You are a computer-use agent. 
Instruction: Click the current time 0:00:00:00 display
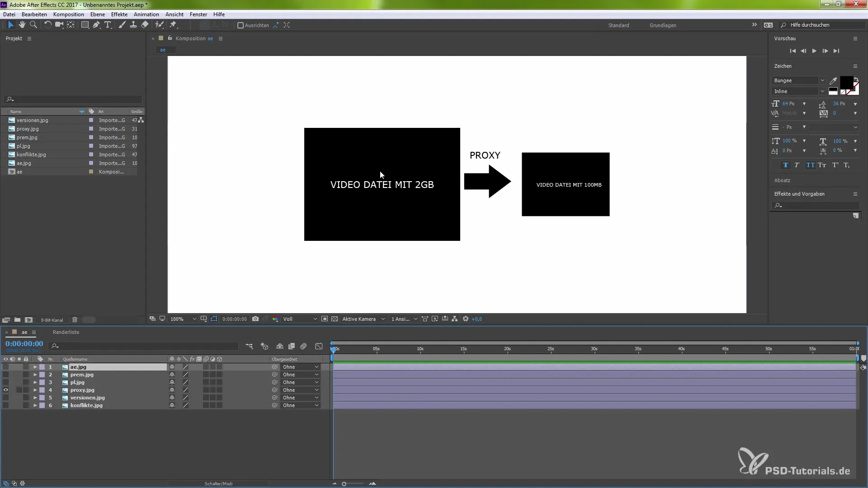(x=24, y=344)
